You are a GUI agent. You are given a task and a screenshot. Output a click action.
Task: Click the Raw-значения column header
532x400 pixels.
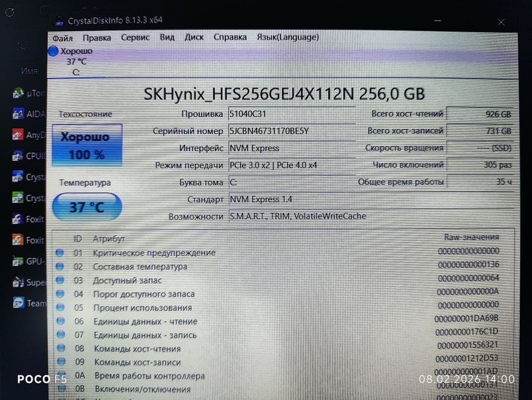coord(471,237)
